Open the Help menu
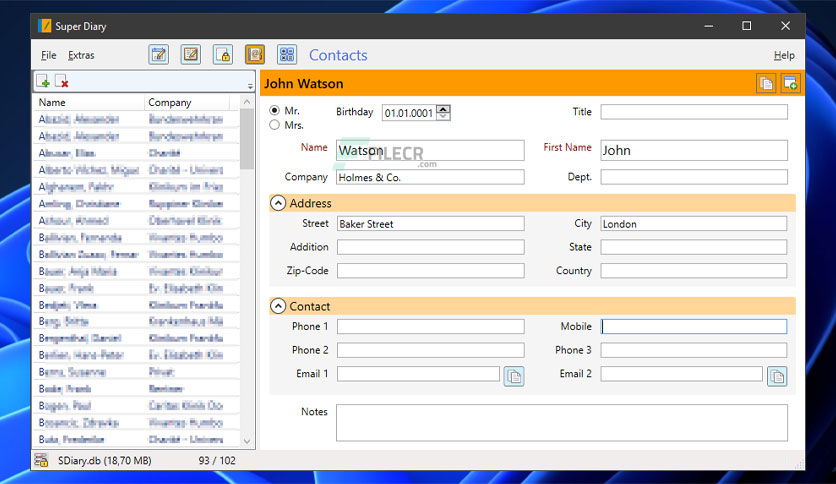Viewport: 836px width, 484px height. pos(784,55)
